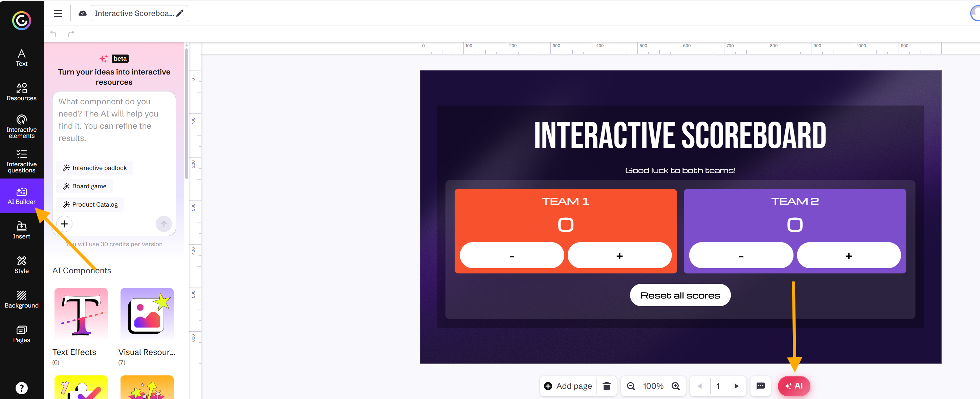
Task: Open the Text Effects component thumbnail
Action: [x=81, y=314]
